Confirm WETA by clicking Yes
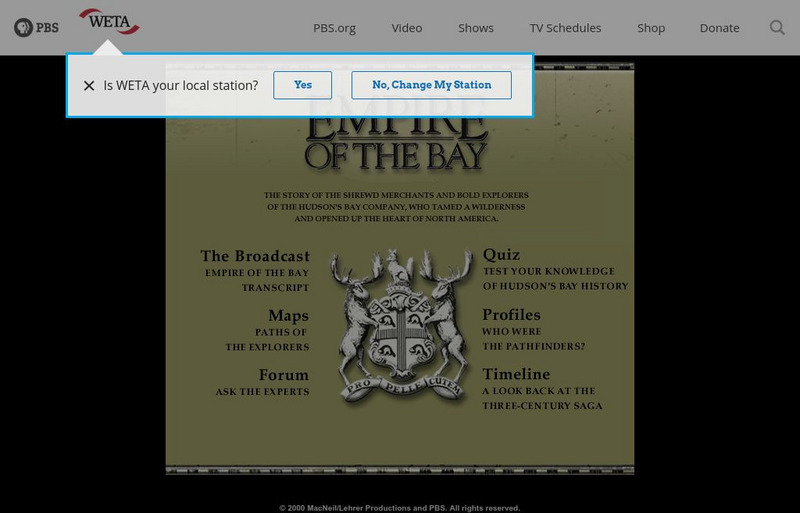 [x=303, y=85]
